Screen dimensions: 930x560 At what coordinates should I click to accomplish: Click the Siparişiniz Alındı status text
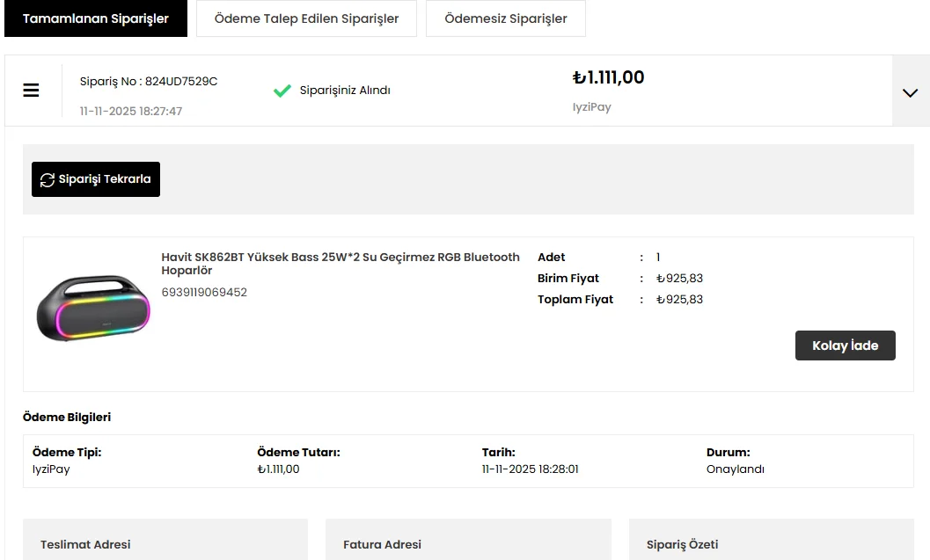[x=345, y=91]
